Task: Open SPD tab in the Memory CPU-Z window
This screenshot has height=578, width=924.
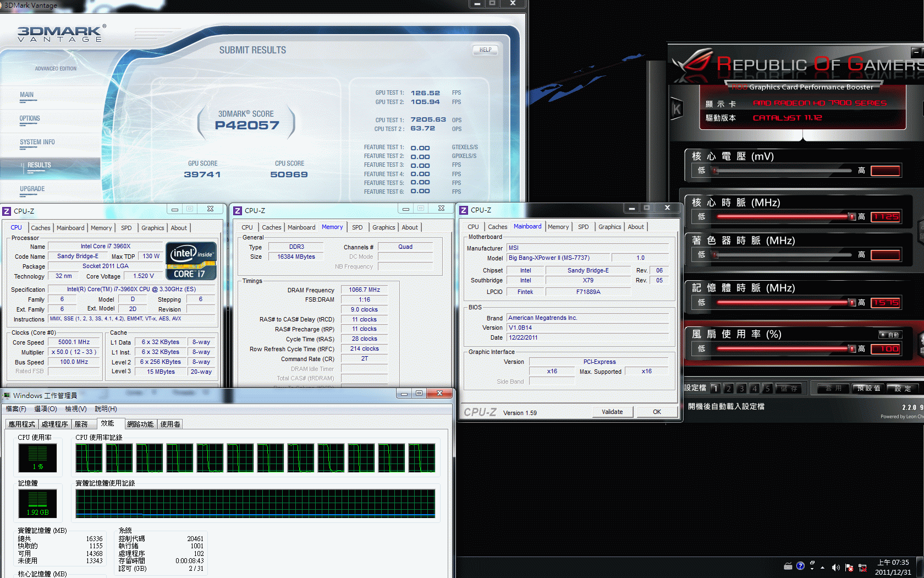Action: 358,227
